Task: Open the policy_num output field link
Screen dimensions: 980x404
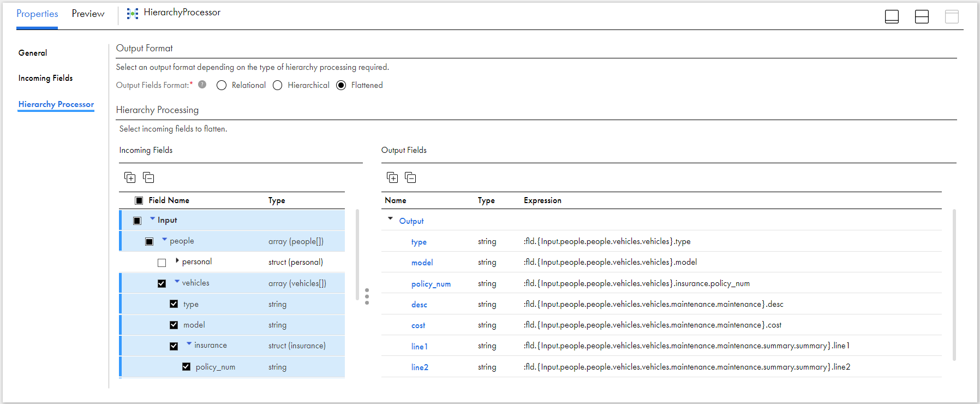Action: pos(431,284)
